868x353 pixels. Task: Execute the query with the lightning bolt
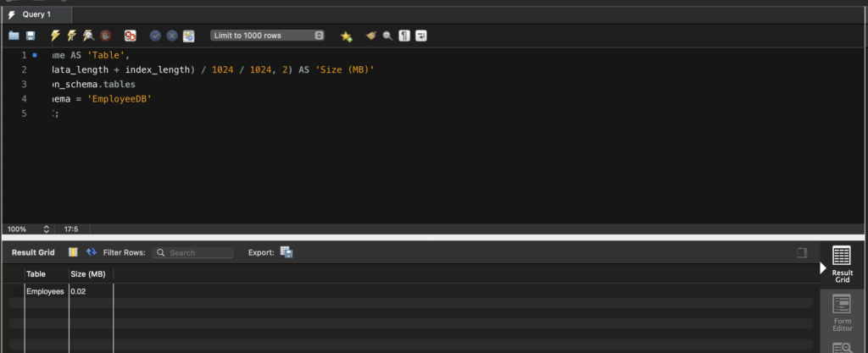56,36
